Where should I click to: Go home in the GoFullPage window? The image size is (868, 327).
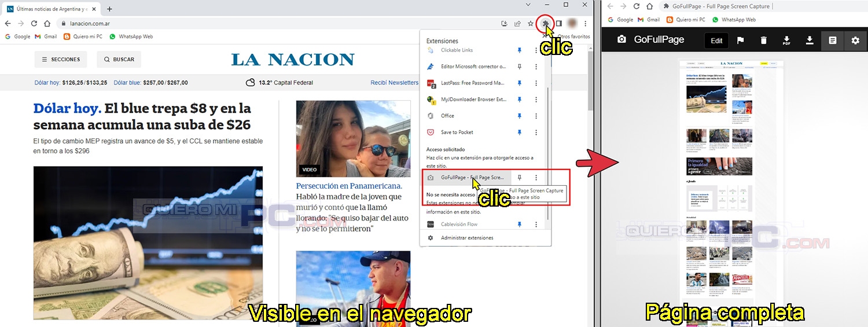[x=650, y=6]
